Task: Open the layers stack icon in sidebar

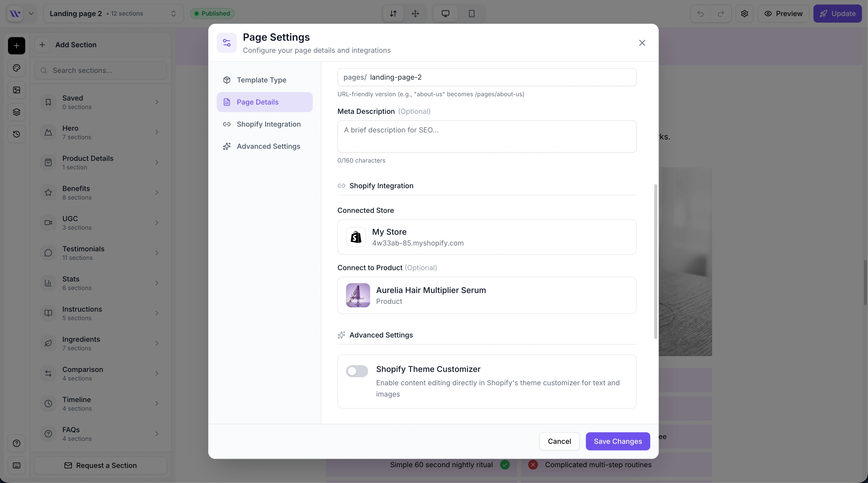Action: pyautogui.click(x=17, y=112)
